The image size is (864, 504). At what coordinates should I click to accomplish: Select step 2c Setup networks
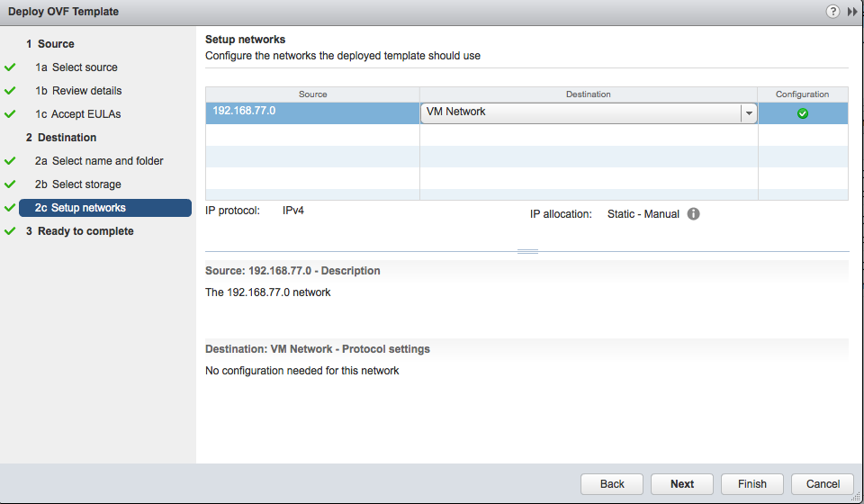105,208
